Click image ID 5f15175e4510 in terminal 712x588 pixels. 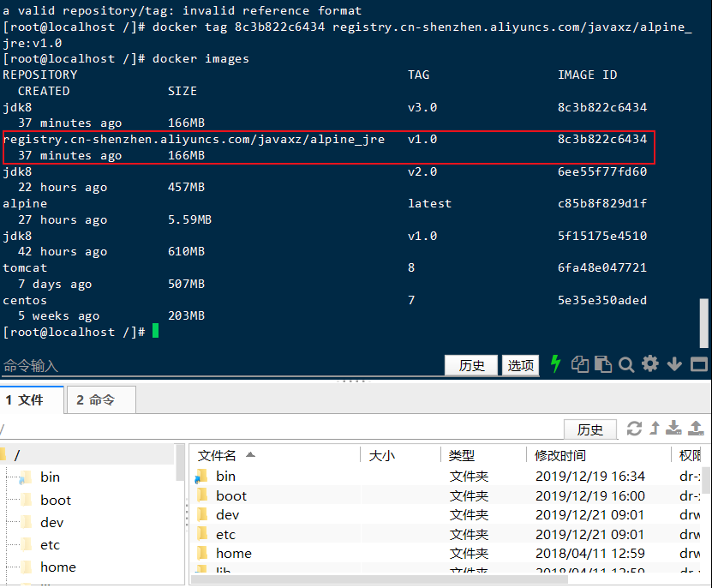602,236
